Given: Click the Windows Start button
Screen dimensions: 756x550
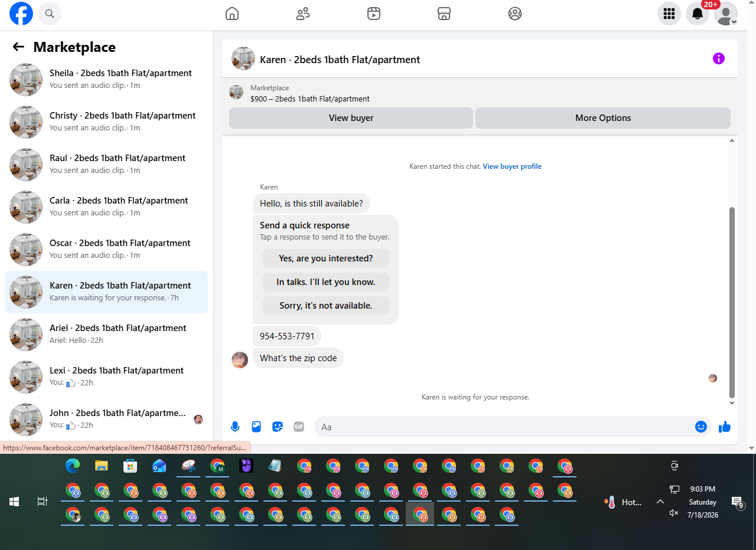Looking at the screenshot, I should point(14,502).
